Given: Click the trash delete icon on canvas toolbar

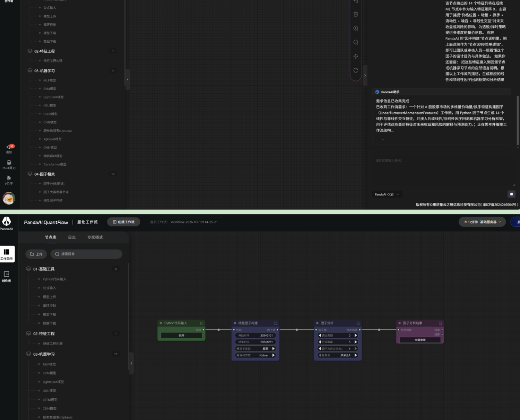Looking at the screenshot, I should coord(355,14).
